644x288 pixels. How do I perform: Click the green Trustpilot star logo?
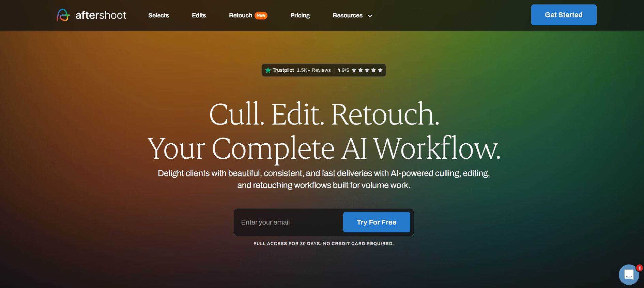pos(268,70)
